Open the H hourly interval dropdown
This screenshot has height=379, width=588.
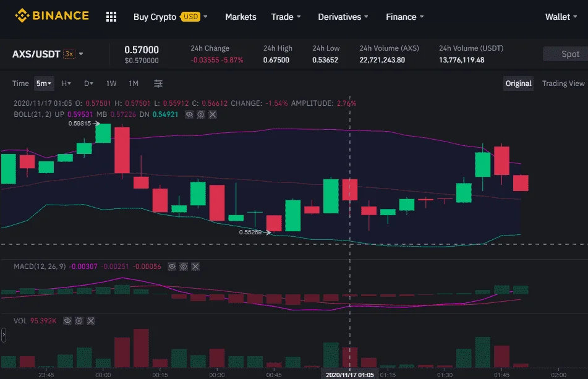(x=66, y=83)
